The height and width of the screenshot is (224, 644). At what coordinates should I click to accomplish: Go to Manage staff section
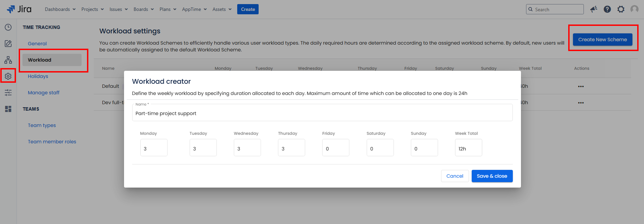(43, 93)
